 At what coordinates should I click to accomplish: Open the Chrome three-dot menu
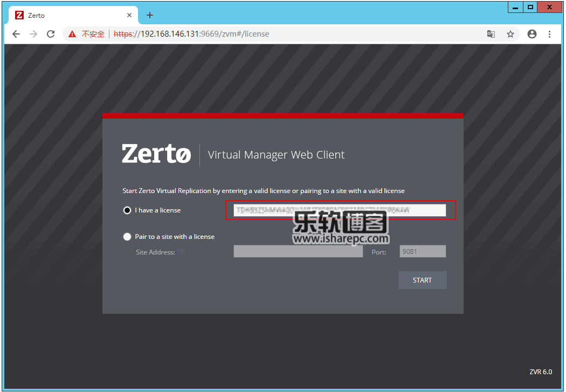tap(549, 34)
